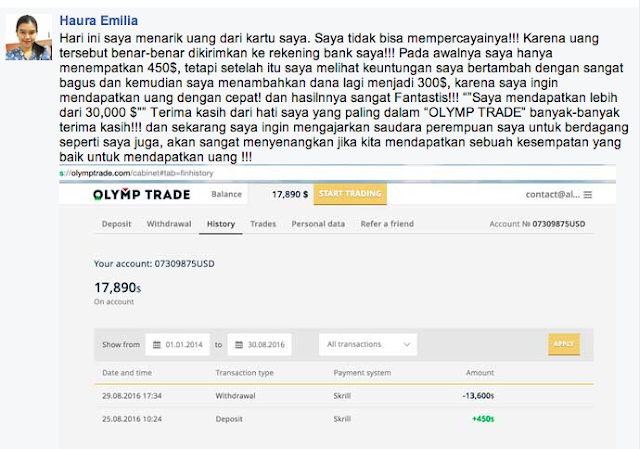
Task: Select the History tab
Action: 221,224
